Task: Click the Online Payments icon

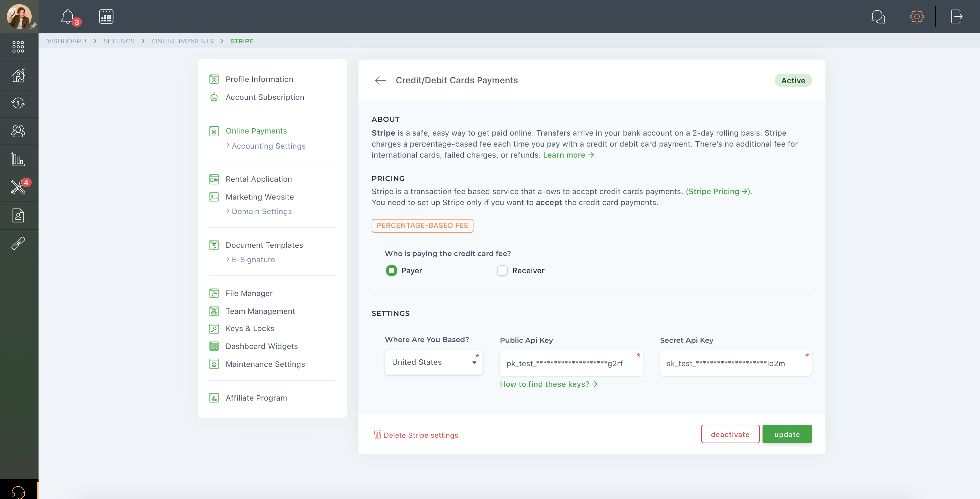Action: pos(214,131)
